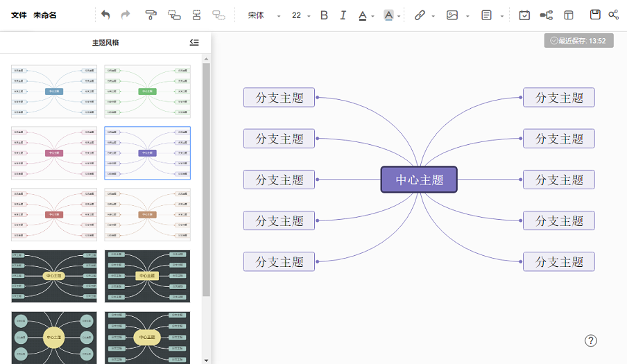Share the mind map
627x364 pixels.
pos(613,15)
